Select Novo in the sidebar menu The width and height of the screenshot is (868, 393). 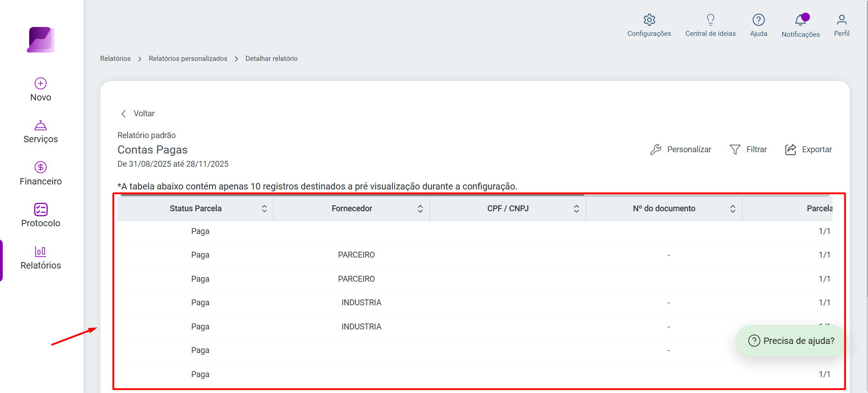pos(40,97)
